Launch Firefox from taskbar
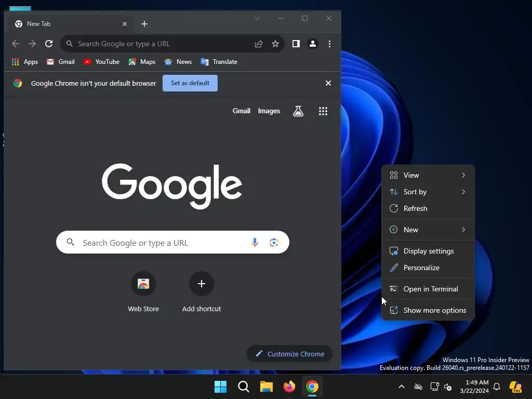Screen dimensions: 532x399 289,387
